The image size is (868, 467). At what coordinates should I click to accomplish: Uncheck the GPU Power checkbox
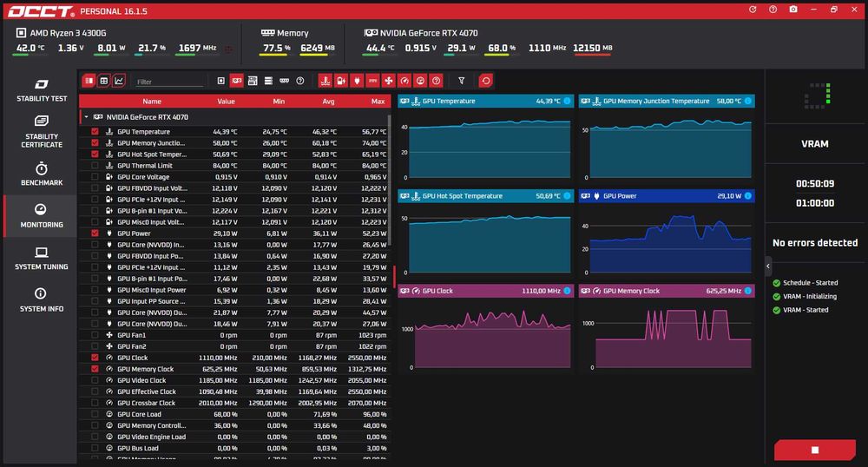point(95,233)
